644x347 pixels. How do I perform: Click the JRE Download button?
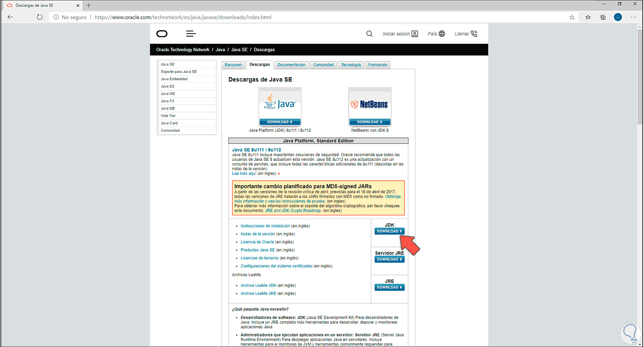389,287
